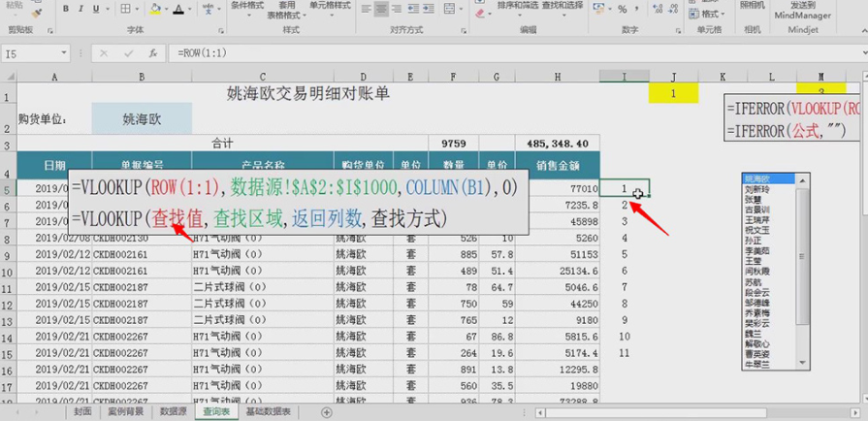This screenshot has width=868, height=421.
Task: Apply percent style with the % icon
Action: pyautogui.click(x=623, y=9)
